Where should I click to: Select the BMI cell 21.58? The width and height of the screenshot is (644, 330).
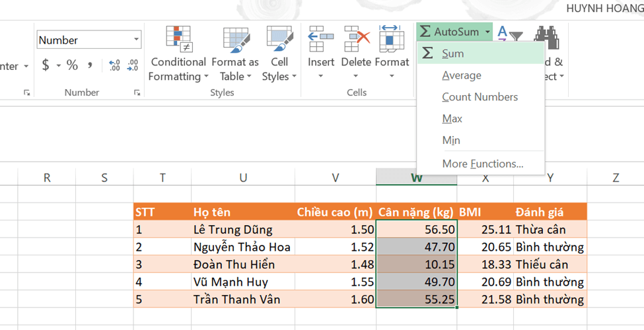tap(485, 299)
